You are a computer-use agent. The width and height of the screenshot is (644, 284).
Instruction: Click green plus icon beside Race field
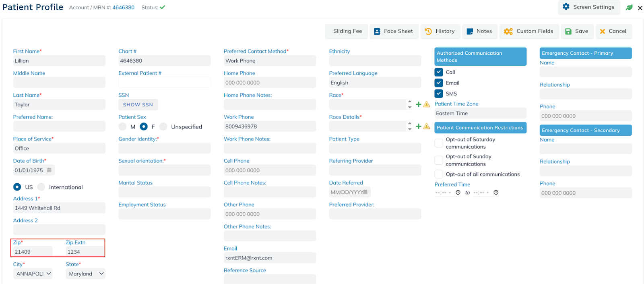(419, 104)
